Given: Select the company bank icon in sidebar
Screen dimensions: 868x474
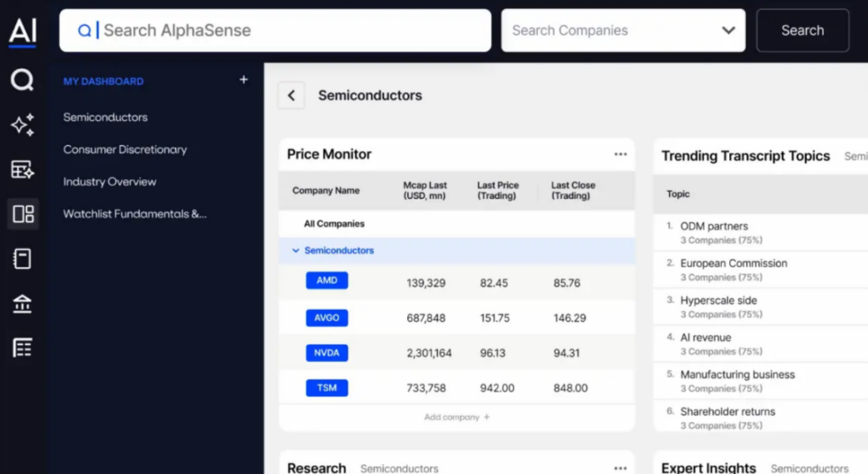Looking at the screenshot, I should [22, 302].
